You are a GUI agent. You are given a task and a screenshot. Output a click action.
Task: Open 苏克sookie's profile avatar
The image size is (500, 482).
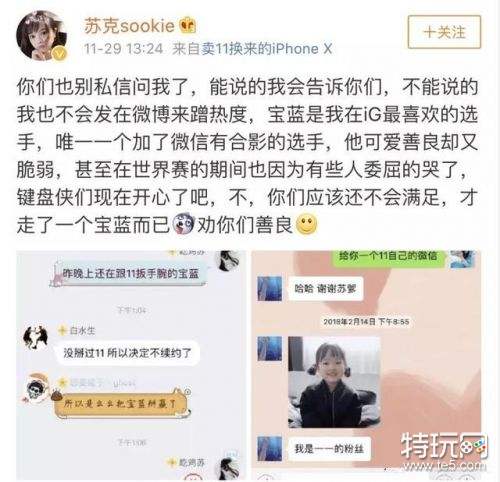(x=42, y=35)
